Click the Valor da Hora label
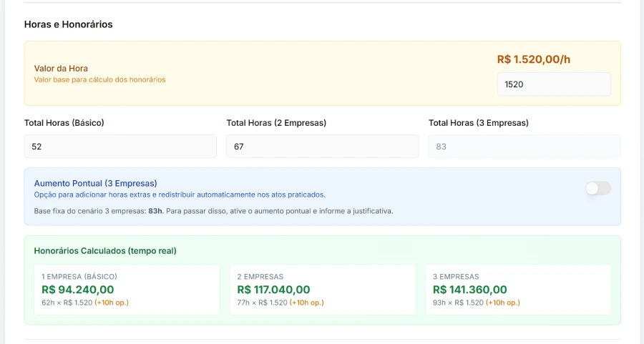The width and height of the screenshot is (644, 344). (x=61, y=68)
